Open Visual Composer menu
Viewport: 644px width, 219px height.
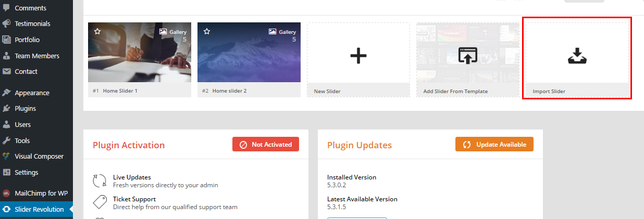pyautogui.click(x=39, y=157)
